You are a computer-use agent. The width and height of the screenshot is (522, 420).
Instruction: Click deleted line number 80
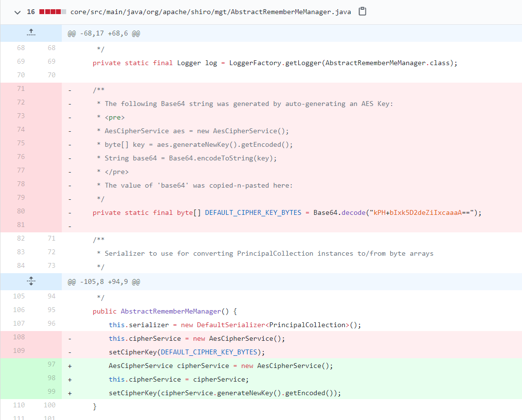coord(20,211)
